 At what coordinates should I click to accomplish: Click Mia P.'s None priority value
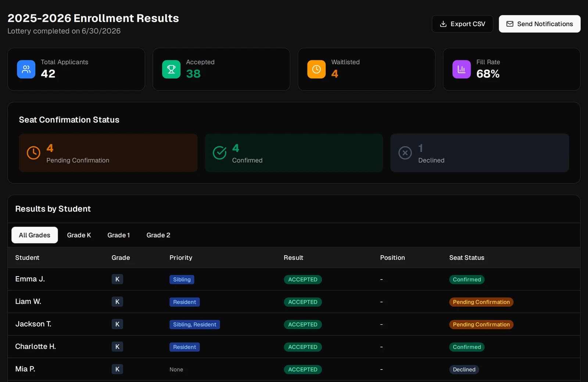pyautogui.click(x=176, y=370)
